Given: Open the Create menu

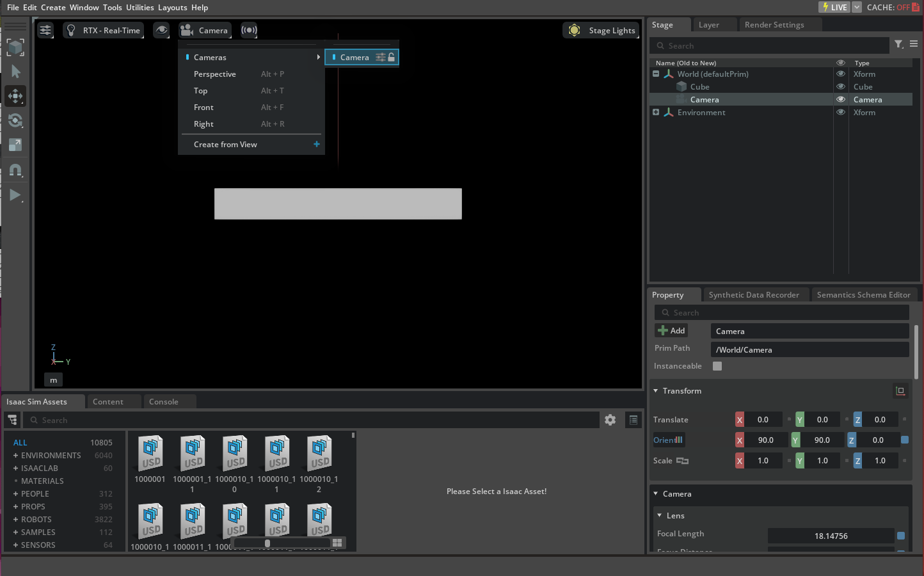Looking at the screenshot, I should [x=53, y=7].
